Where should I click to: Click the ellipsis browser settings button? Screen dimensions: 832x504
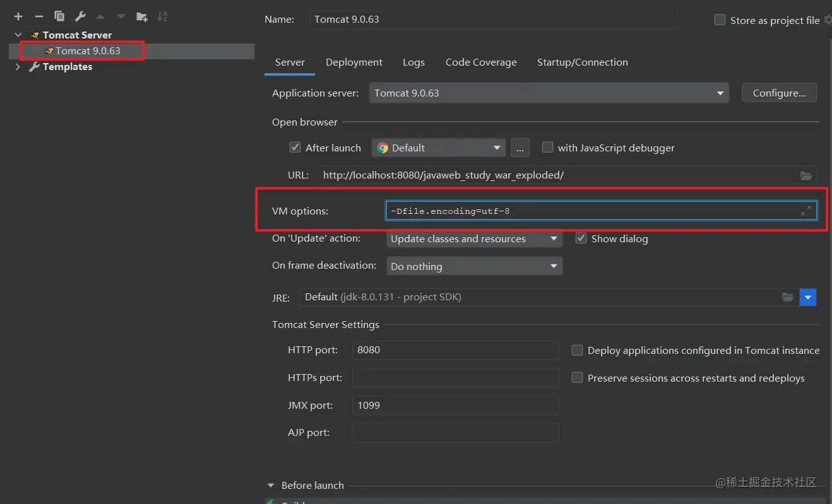pos(520,148)
